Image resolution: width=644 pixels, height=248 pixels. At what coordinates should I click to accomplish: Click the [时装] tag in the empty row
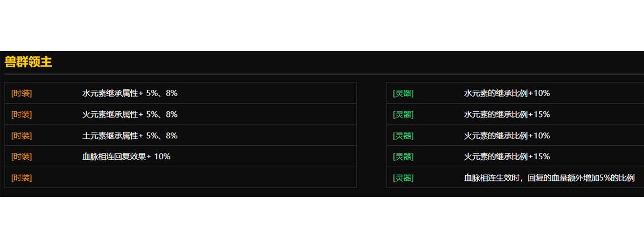tap(22, 178)
